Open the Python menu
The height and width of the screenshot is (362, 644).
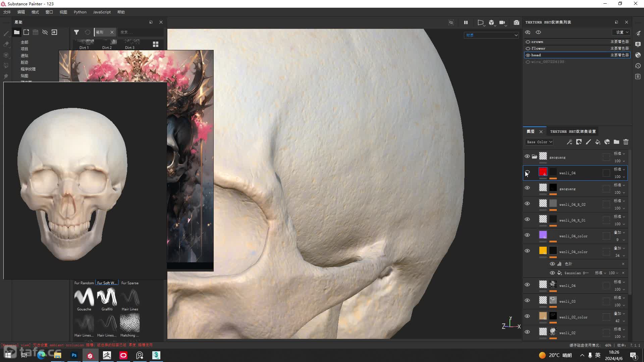(x=80, y=12)
